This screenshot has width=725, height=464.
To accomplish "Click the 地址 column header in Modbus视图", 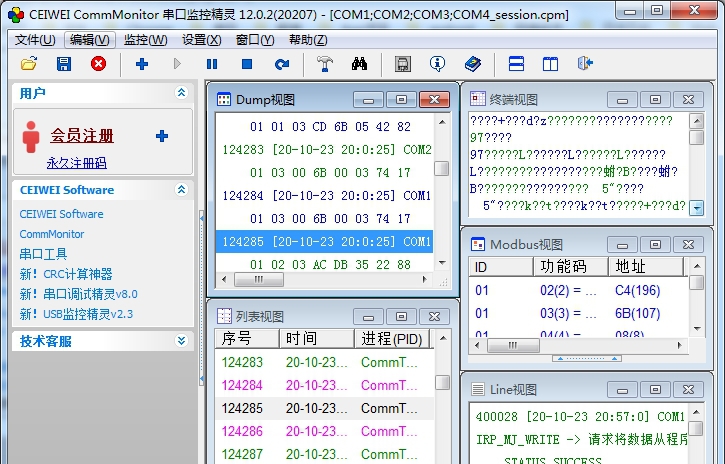I will (646, 267).
